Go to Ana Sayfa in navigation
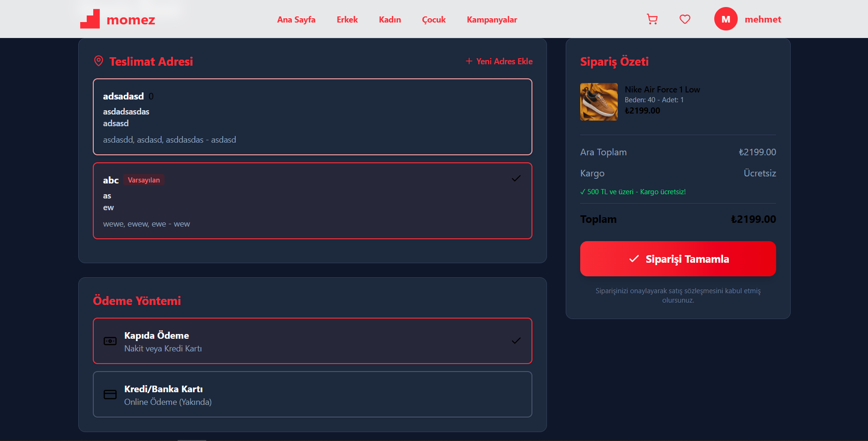This screenshot has height=441, width=868. coord(296,20)
